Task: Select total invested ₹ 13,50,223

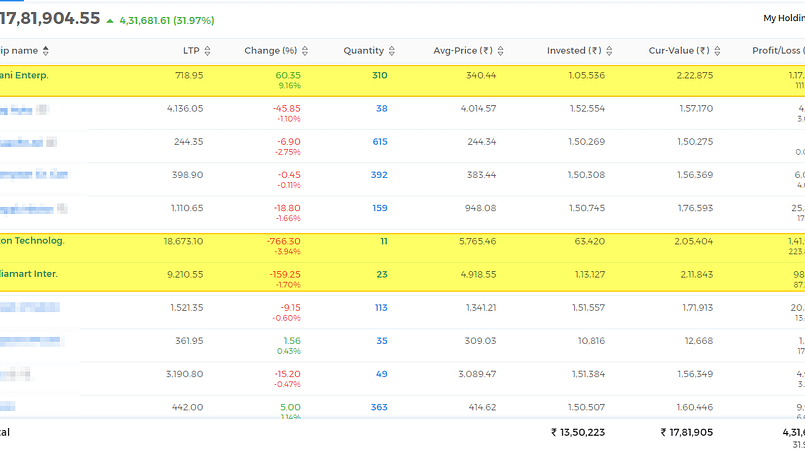Action: [x=578, y=432]
